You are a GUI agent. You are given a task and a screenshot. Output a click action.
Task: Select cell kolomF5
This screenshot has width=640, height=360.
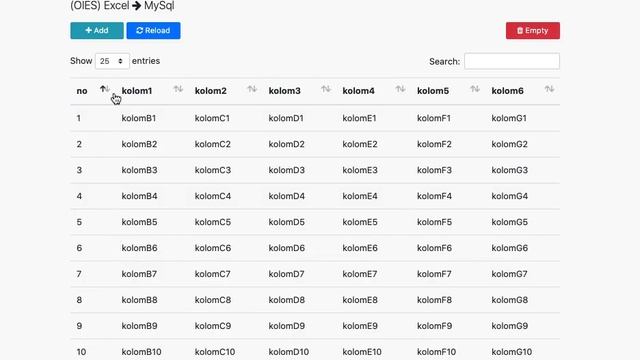pos(434,222)
